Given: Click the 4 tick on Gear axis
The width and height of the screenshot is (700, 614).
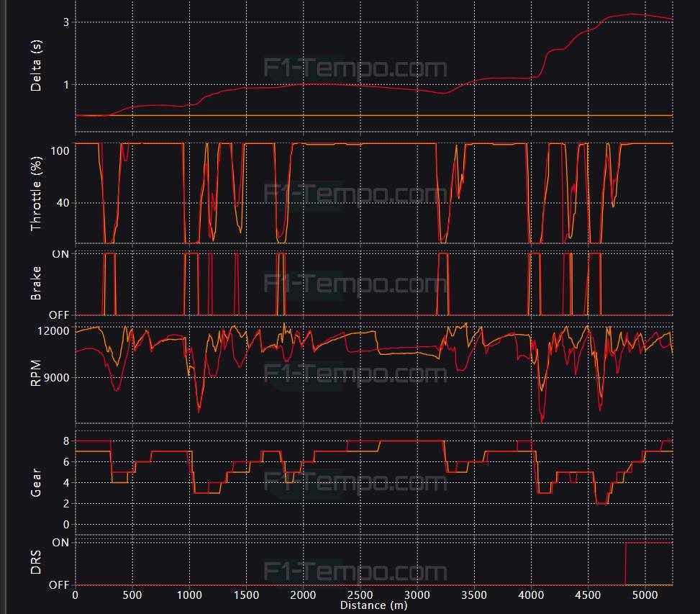Looking at the screenshot, I should coord(66,483).
